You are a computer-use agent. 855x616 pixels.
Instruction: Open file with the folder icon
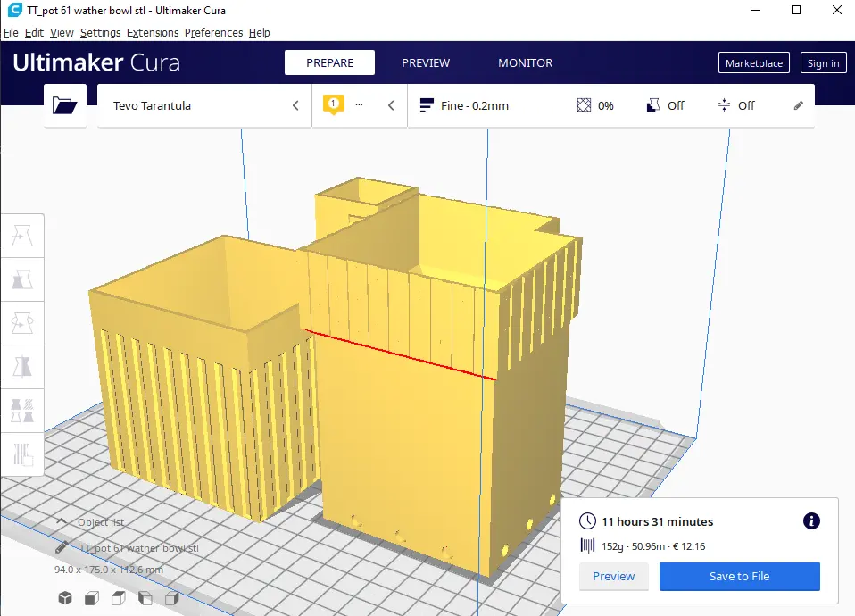click(x=65, y=105)
